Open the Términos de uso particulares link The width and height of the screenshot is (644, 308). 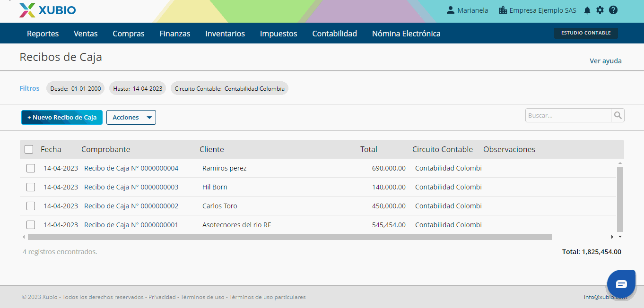(268, 297)
